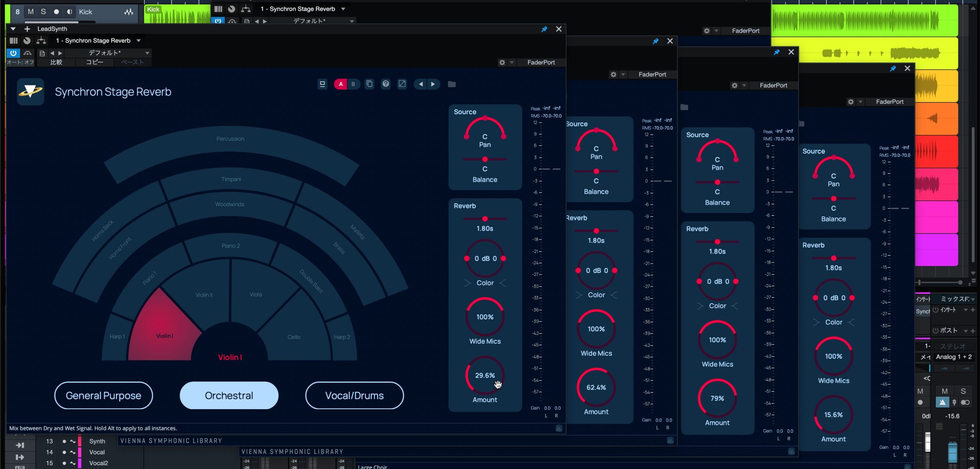Screen dimensions: 980x469
Task: Mute the Kick track
Action: 31,12
